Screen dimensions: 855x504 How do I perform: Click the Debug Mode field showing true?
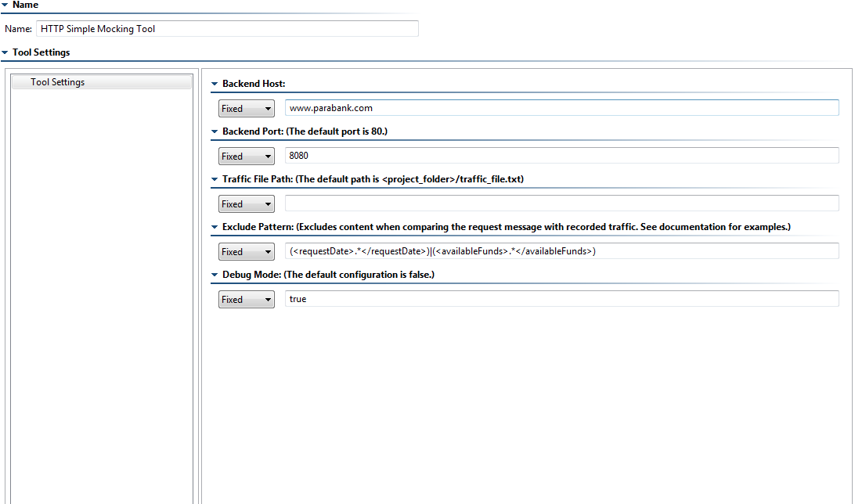coord(561,299)
